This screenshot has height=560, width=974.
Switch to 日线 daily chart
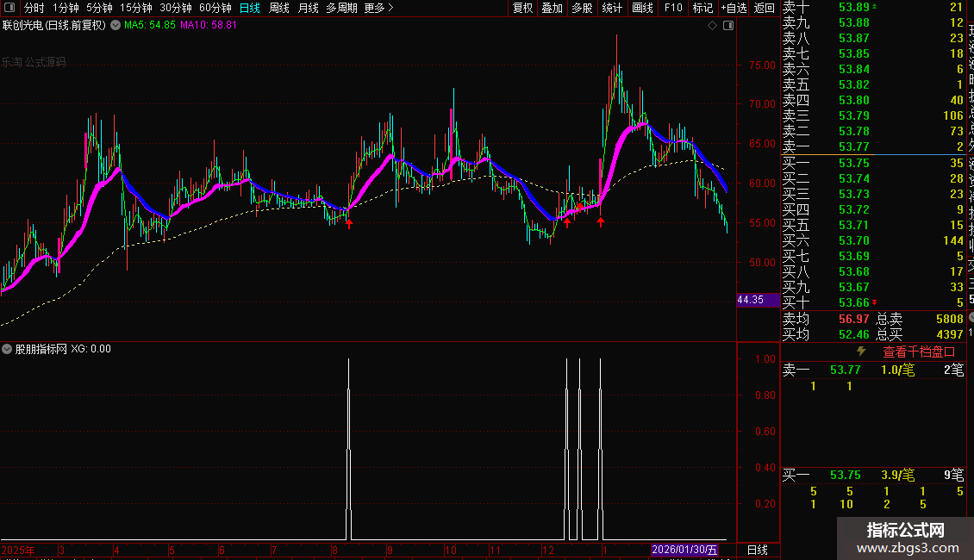[x=250, y=8]
